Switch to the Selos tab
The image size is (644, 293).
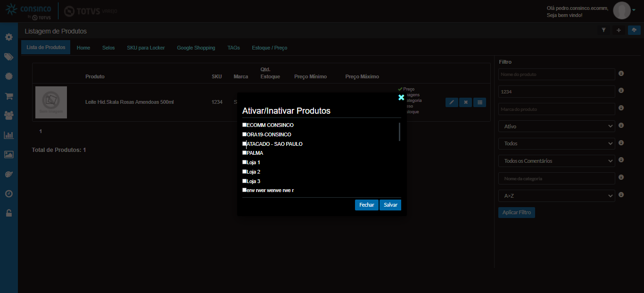pyautogui.click(x=108, y=48)
